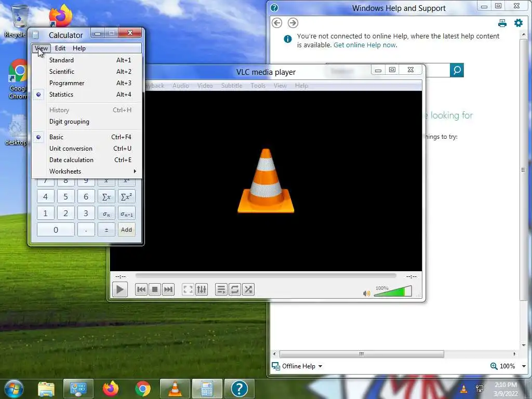Open the Calculator Help menu
This screenshot has width=532, height=399.
click(x=79, y=48)
